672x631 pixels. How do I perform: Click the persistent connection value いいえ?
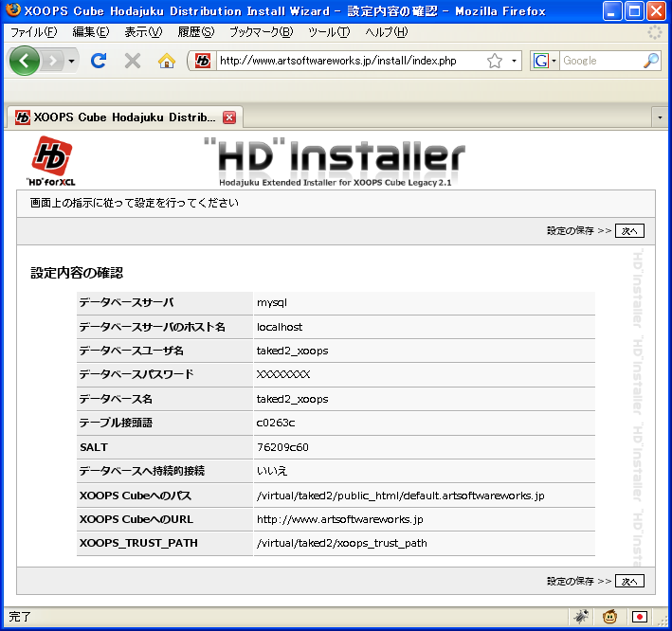[x=272, y=471]
